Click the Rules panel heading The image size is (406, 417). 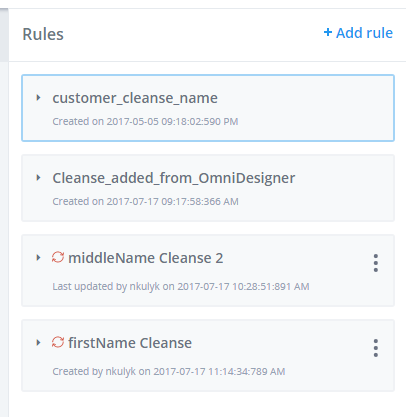pyautogui.click(x=43, y=34)
